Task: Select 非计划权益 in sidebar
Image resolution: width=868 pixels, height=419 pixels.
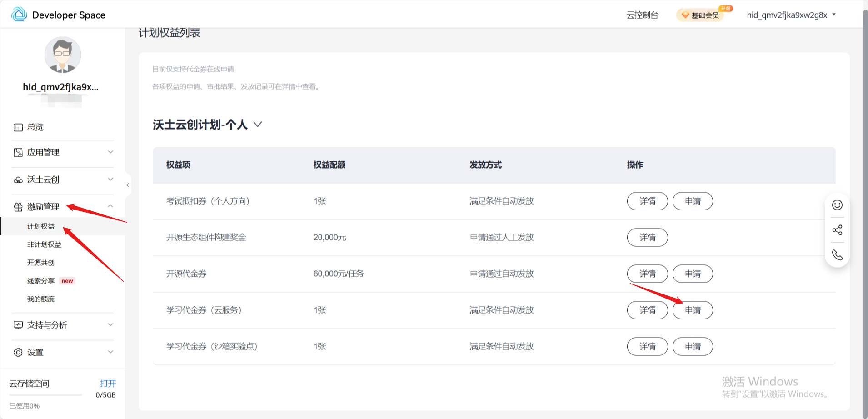Action: coord(44,244)
